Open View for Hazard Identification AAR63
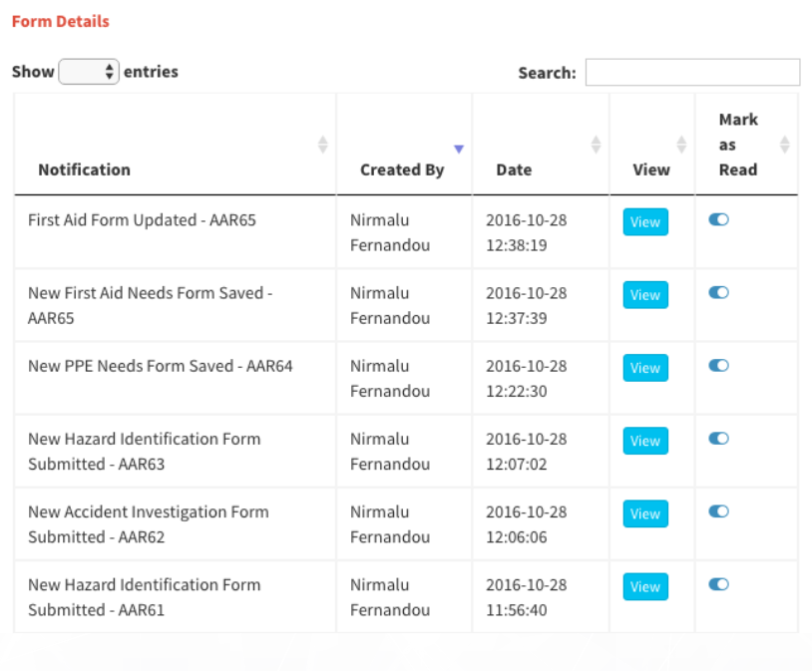Image resolution: width=812 pixels, height=671 pixels. tap(645, 441)
